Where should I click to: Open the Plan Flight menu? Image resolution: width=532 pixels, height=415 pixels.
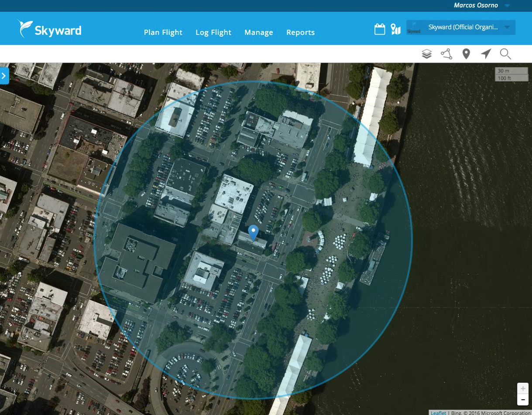pyautogui.click(x=163, y=32)
